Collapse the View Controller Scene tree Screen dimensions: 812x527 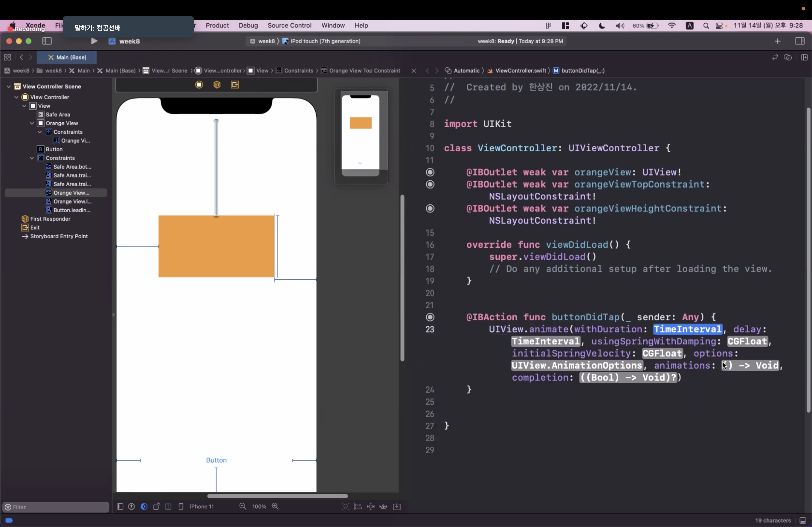(9, 87)
